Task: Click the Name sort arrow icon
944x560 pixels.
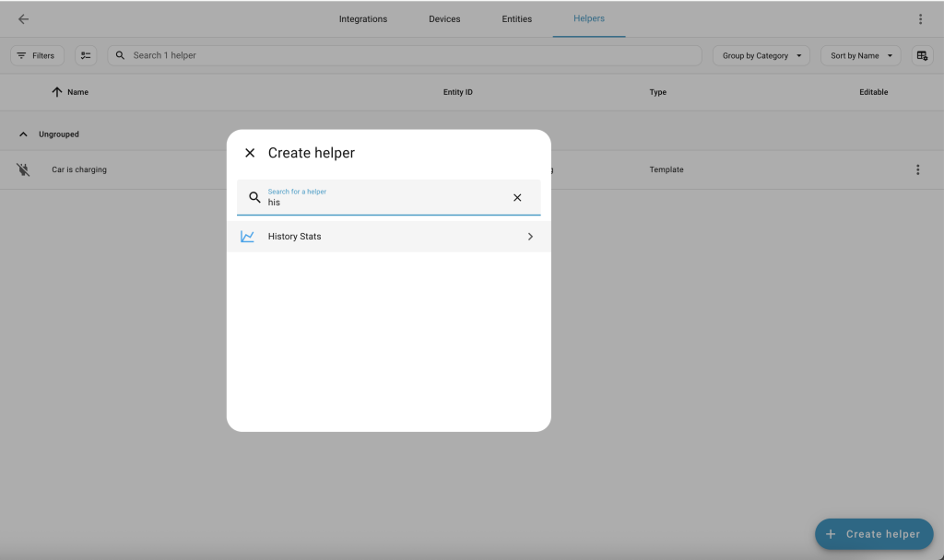Action: tap(57, 92)
